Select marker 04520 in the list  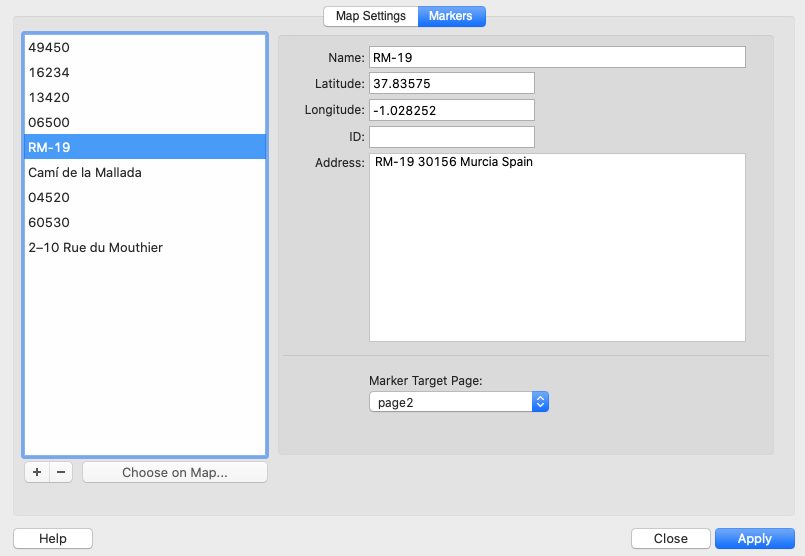[145, 197]
